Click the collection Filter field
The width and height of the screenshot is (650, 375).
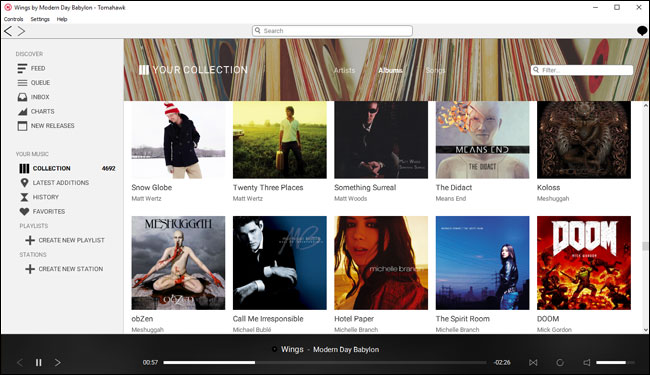[582, 70]
